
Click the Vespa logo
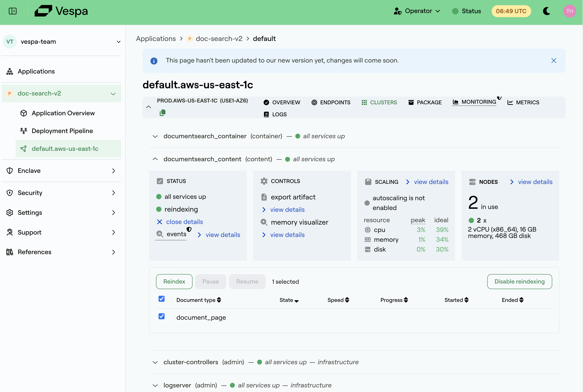coord(61,11)
